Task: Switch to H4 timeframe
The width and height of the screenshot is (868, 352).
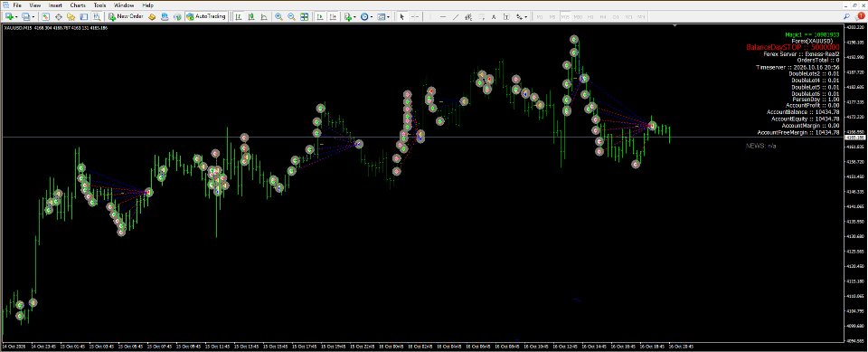Action: 603,16
